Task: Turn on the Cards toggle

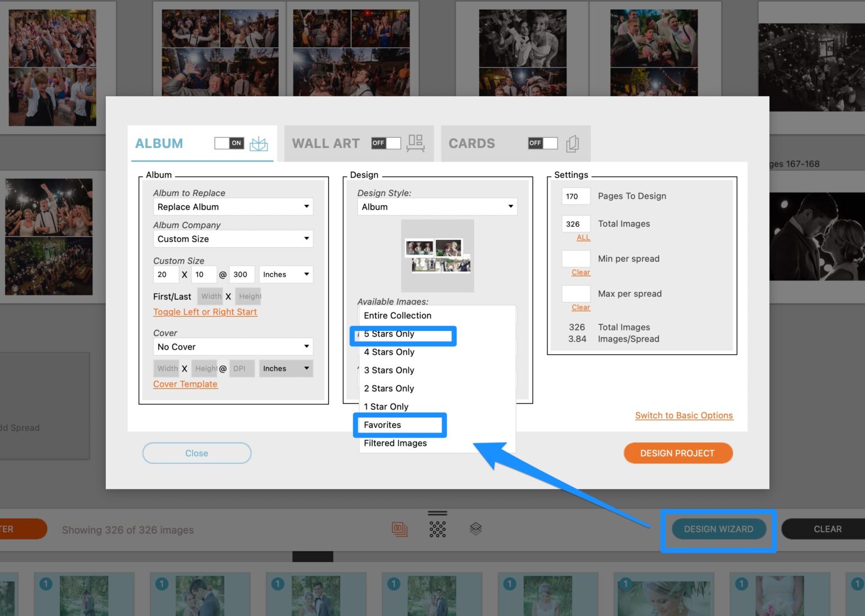Action: click(542, 143)
